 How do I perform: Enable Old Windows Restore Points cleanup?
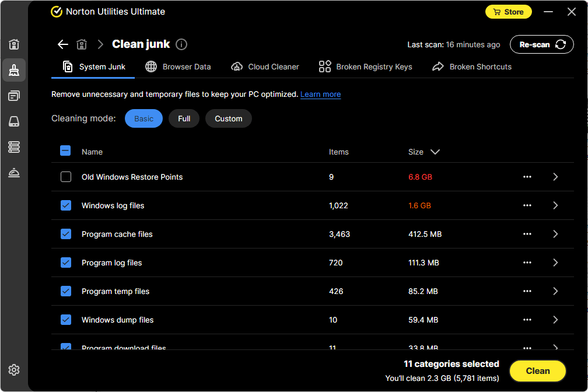65,177
